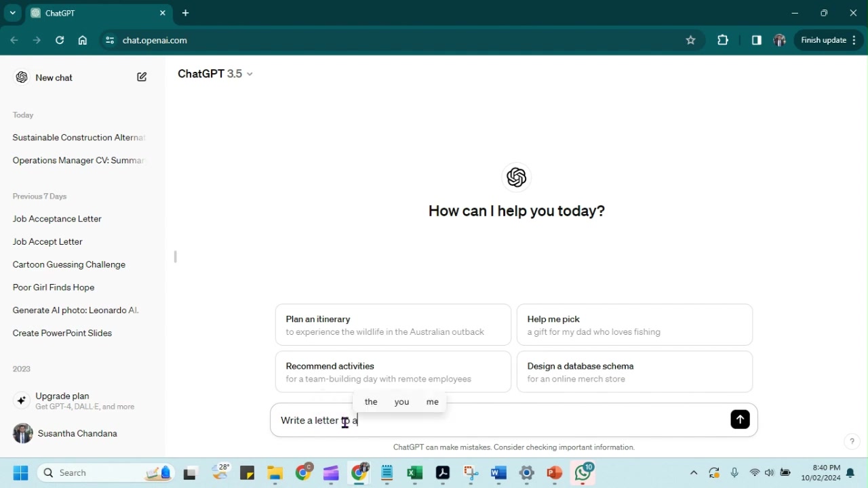Screen dimensions: 868x488
Task: Open the browser extensions puzzle icon
Action: pyautogui.click(x=723, y=40)
